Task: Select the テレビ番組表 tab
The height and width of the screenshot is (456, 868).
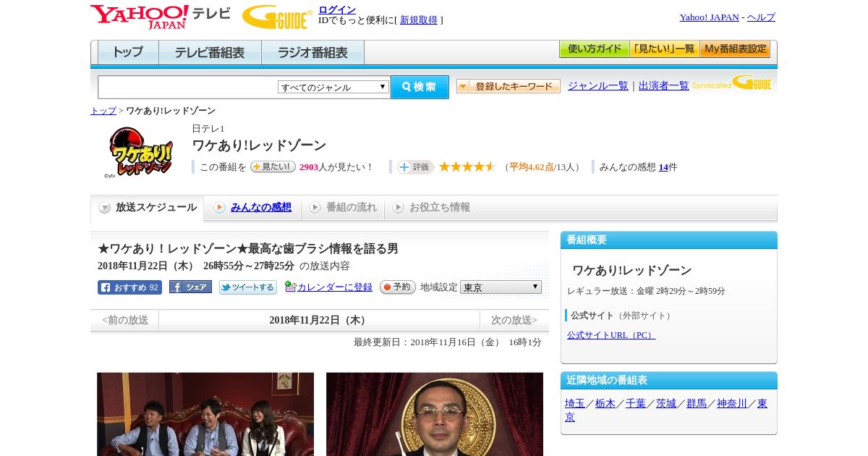Action: pyautogui.click(x=210, y=53)
